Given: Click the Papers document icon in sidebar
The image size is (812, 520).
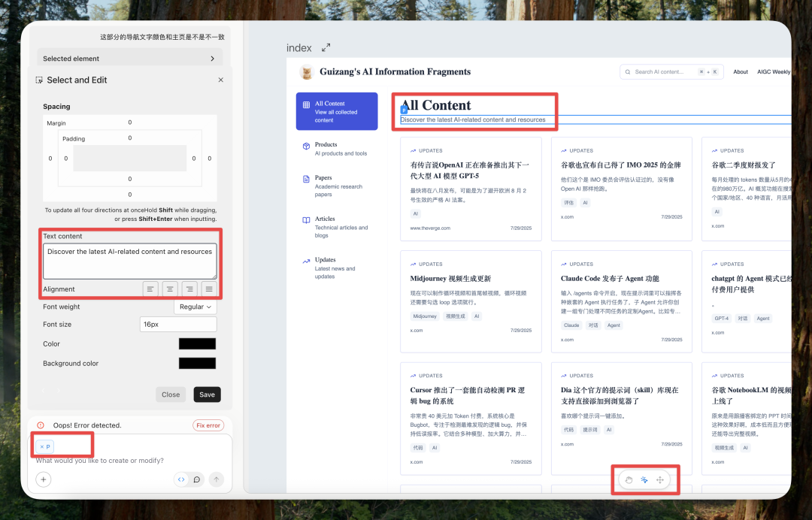Looking at the screenshot, I should (306, 179).
